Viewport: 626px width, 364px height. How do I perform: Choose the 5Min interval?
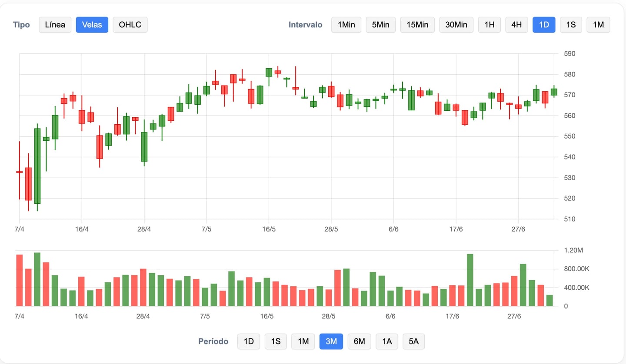380,25
